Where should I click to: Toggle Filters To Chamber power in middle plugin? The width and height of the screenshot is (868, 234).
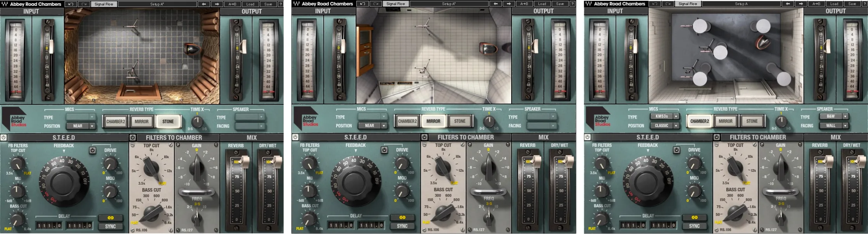click(x=425, y=137)
